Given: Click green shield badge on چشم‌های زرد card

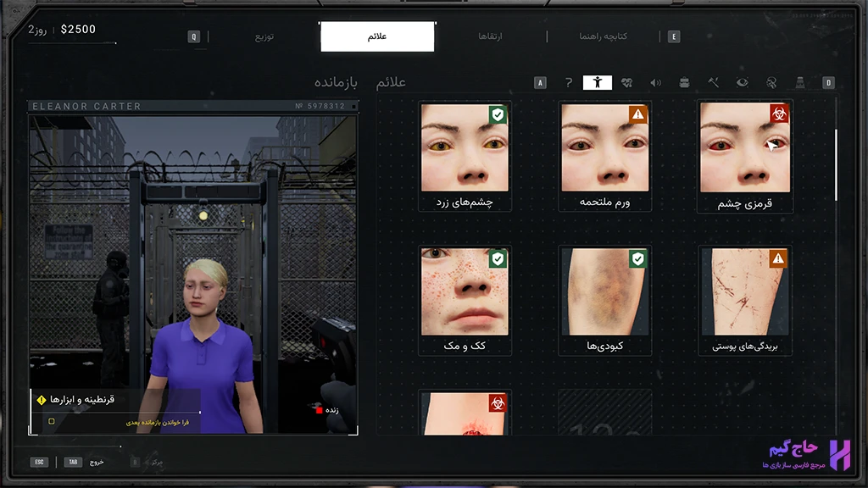Looking at the screenshot, I should [x=498, y=114].
